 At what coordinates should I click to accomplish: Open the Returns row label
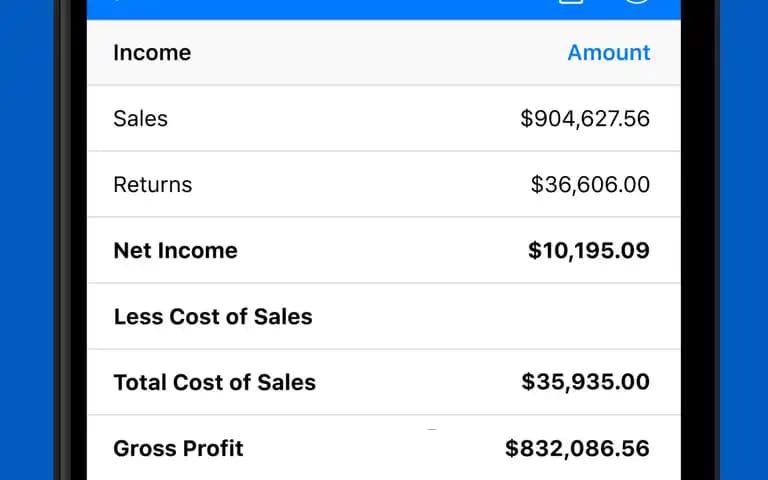coord(152,184)
